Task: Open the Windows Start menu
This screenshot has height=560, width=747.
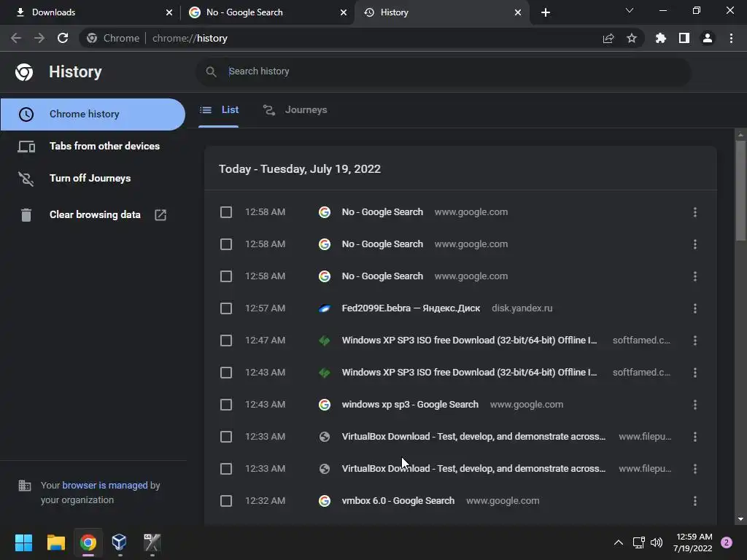Action: tap(23, 542)
